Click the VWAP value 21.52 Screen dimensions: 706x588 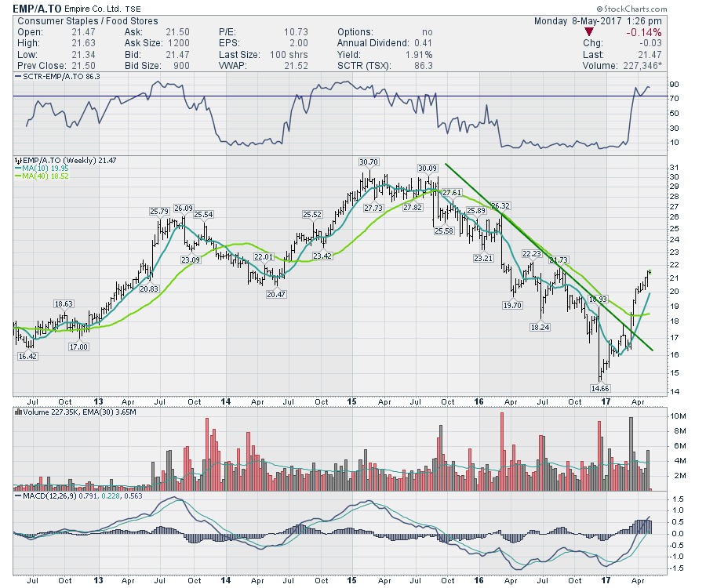click(297, 66)
